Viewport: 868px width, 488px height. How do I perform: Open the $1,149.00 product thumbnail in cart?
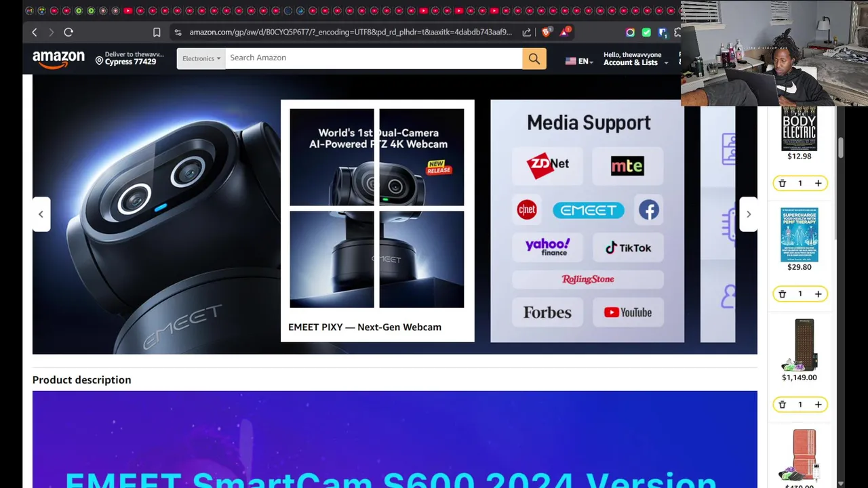[800, 345]
